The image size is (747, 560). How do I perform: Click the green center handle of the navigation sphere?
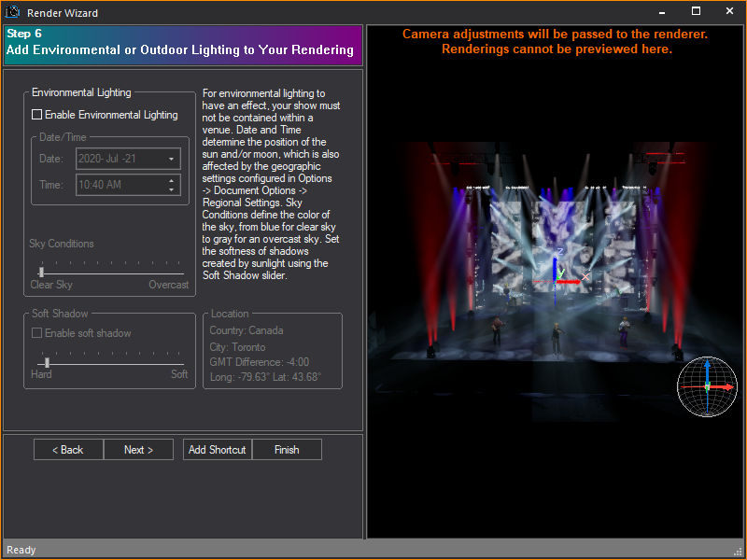[707, 385]
